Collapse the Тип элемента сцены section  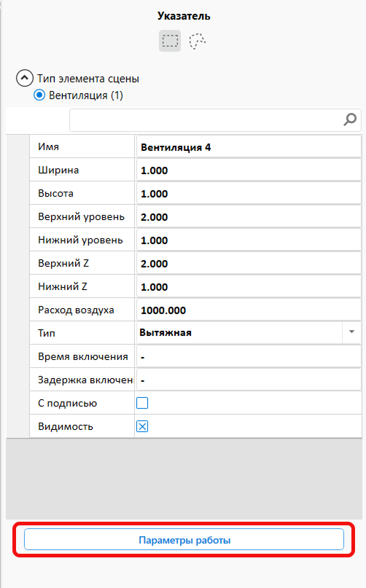click(x=24, y=79)
